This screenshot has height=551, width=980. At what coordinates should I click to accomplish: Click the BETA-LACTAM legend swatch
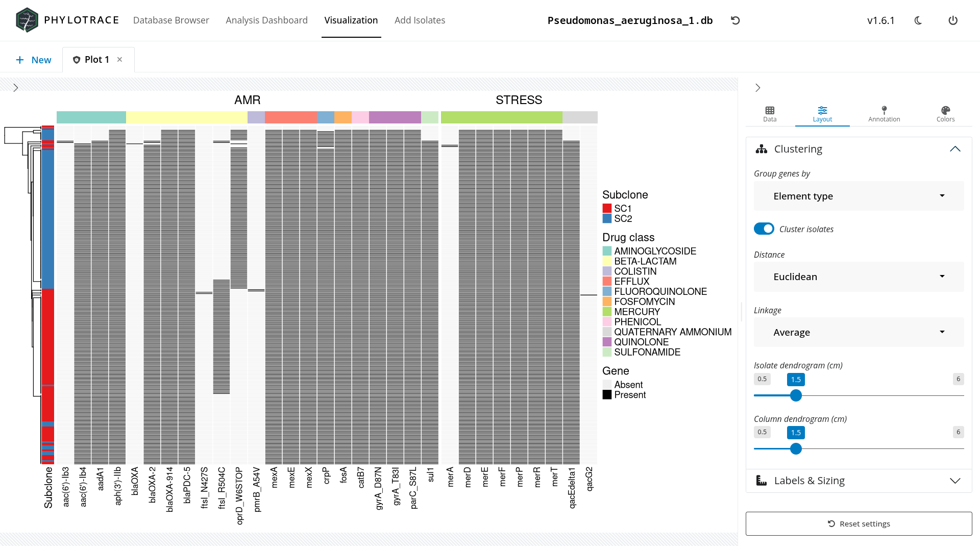(607, 261)
